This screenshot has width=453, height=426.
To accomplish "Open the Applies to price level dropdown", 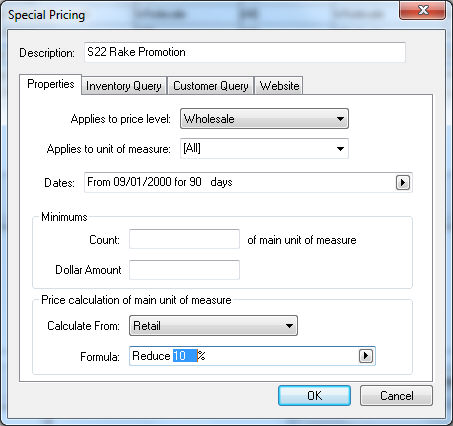I will point(264,119).
